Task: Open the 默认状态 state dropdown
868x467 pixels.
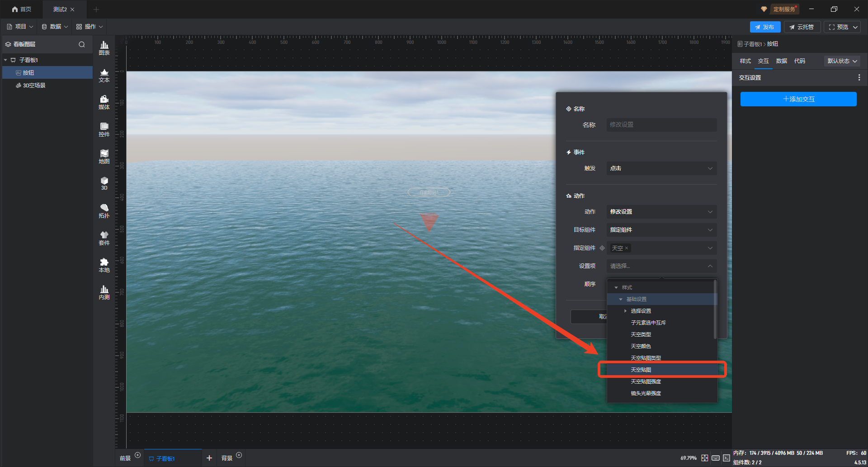Action: [x=842, y=61]
